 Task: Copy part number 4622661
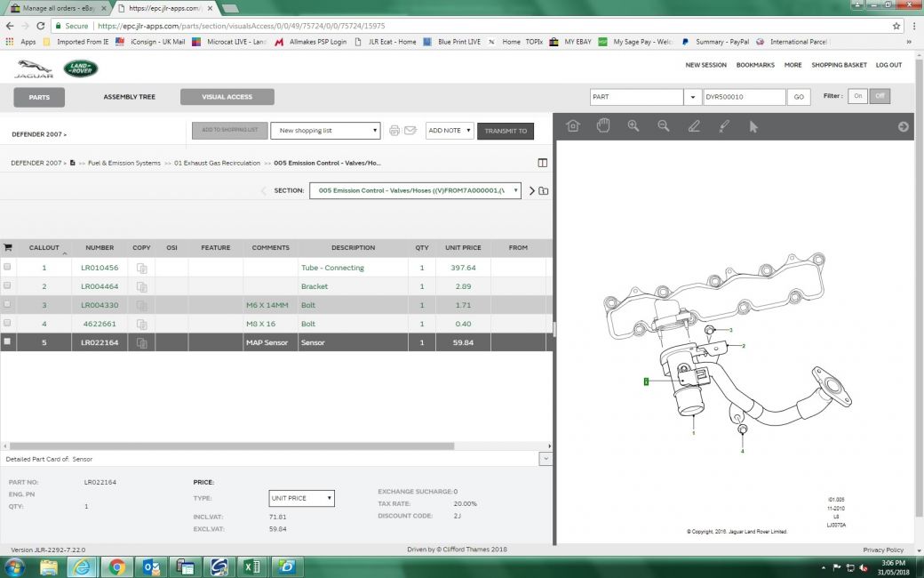[x=141, y=325]
